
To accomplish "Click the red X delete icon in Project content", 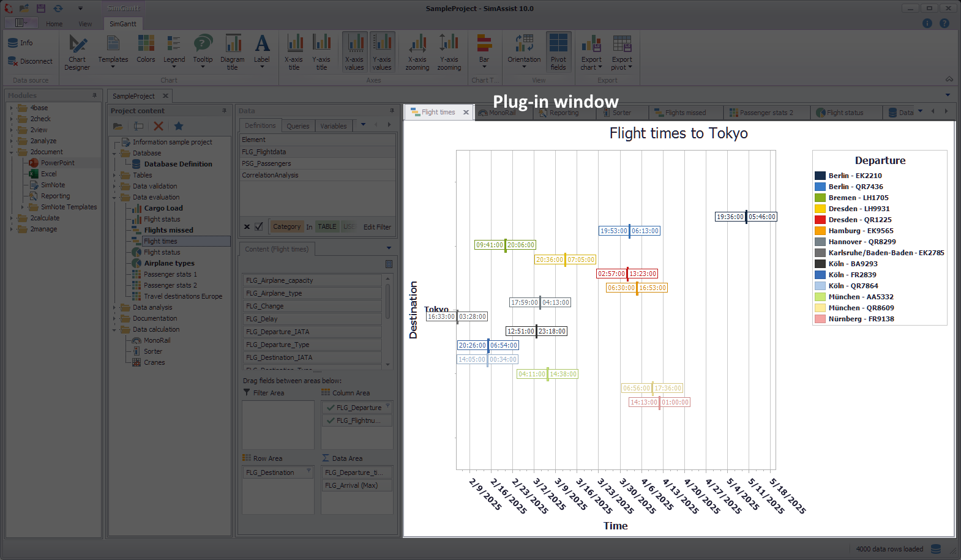I will [x=159, y=126].
